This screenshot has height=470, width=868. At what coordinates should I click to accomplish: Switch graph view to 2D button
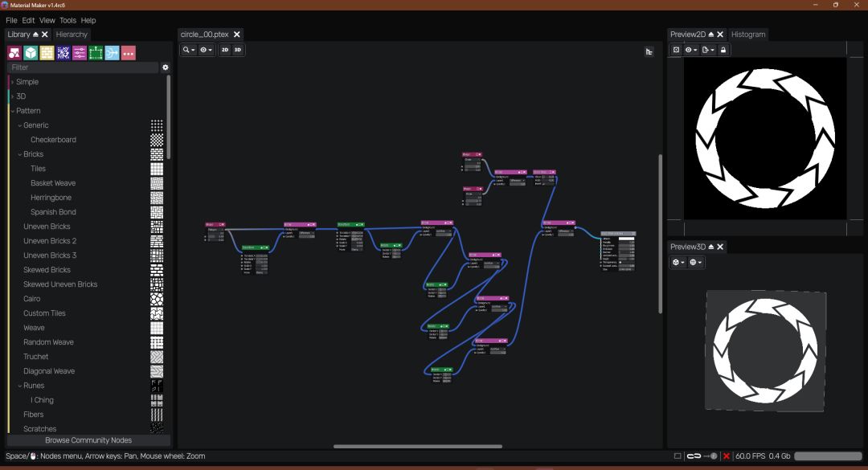click(x=225, y=50)
